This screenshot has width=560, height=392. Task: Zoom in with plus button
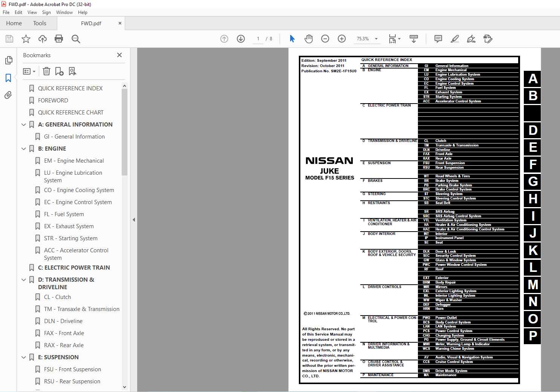coord(342,39)
